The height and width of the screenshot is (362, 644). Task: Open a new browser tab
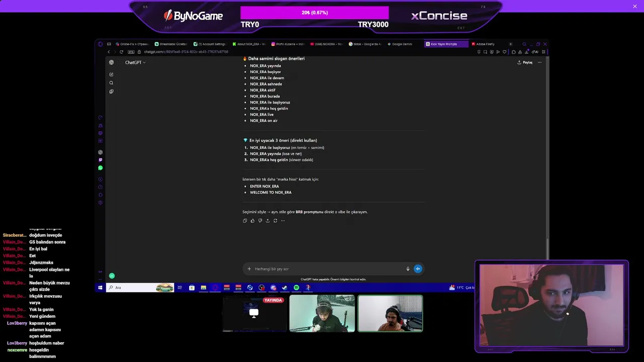tap(510, 44)
